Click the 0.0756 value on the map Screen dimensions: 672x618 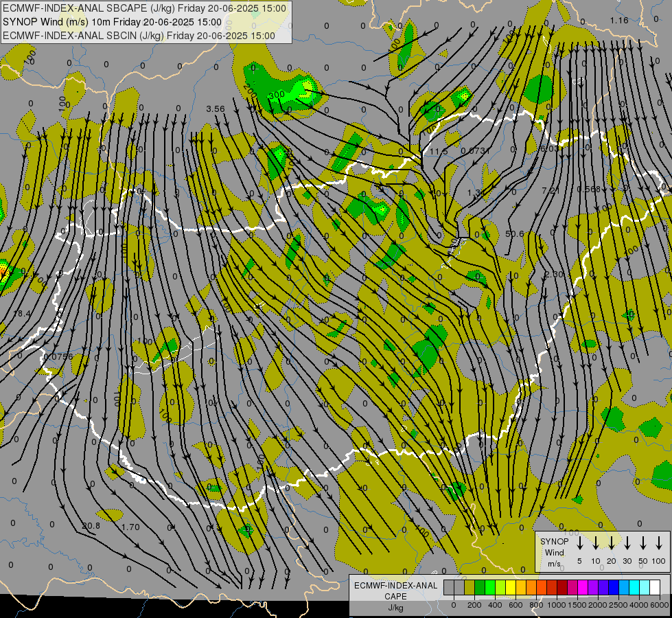click(59, 356)
